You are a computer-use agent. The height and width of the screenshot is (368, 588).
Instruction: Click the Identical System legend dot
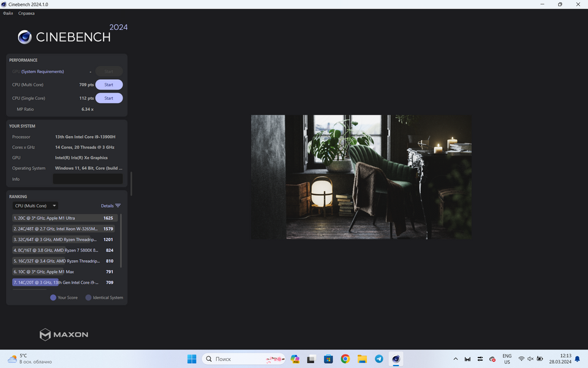point(88,297)
